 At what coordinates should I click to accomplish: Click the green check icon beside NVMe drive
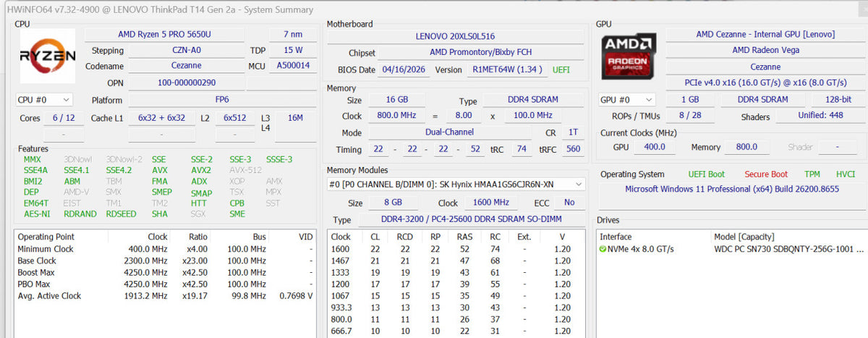tap(603, 249)
